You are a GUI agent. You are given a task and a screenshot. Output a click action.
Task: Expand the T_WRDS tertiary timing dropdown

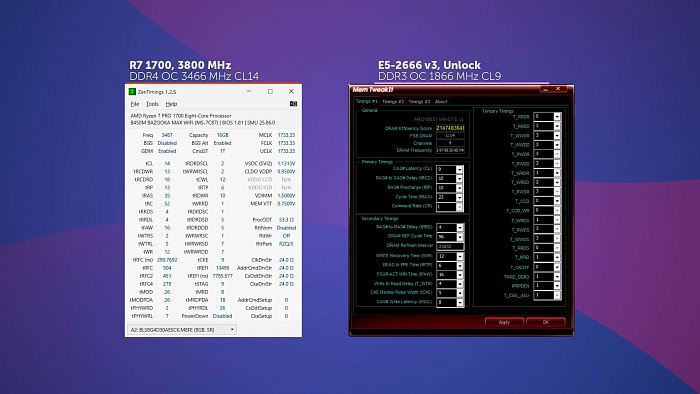click(557, 220)
